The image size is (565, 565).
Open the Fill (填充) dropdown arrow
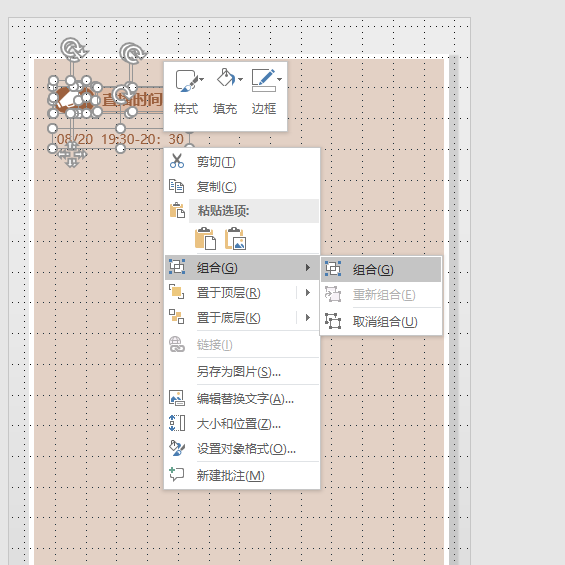coord(240,79)
